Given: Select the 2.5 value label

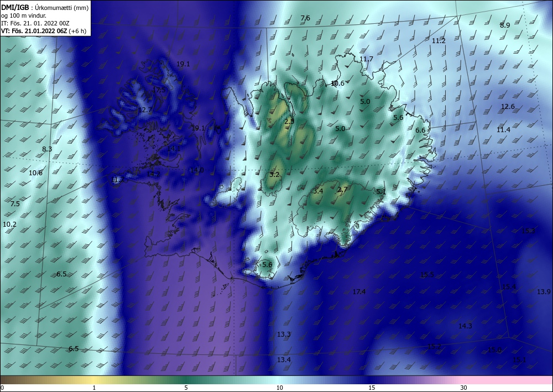Looking at the screenshot, I should [290, 121].
